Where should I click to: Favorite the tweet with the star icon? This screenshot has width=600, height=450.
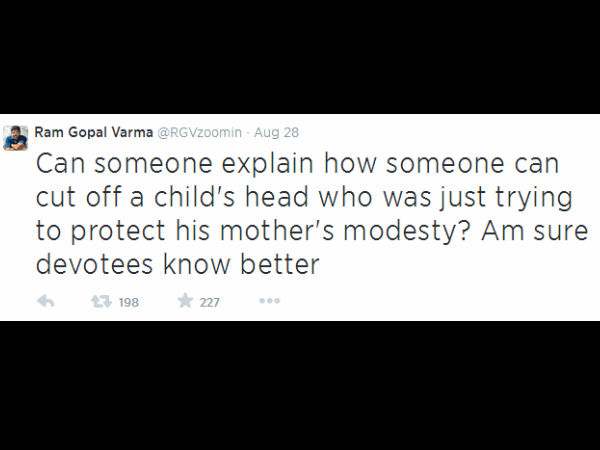185,301
